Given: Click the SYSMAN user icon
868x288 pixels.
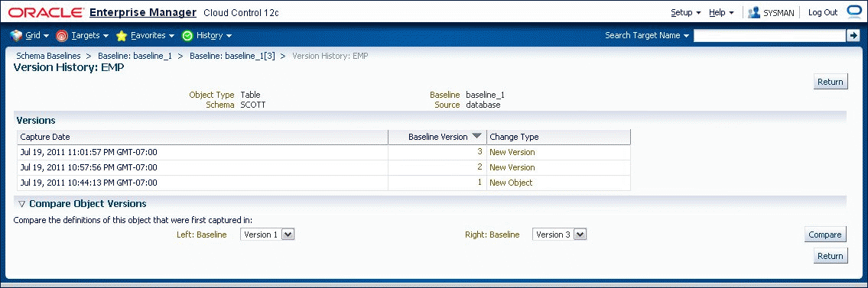Looking at the screenshot, I should tap(753, 12).
